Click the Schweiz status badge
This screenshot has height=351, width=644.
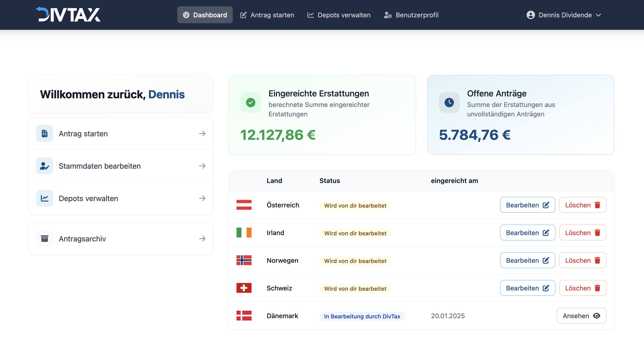tap(355, 289)
